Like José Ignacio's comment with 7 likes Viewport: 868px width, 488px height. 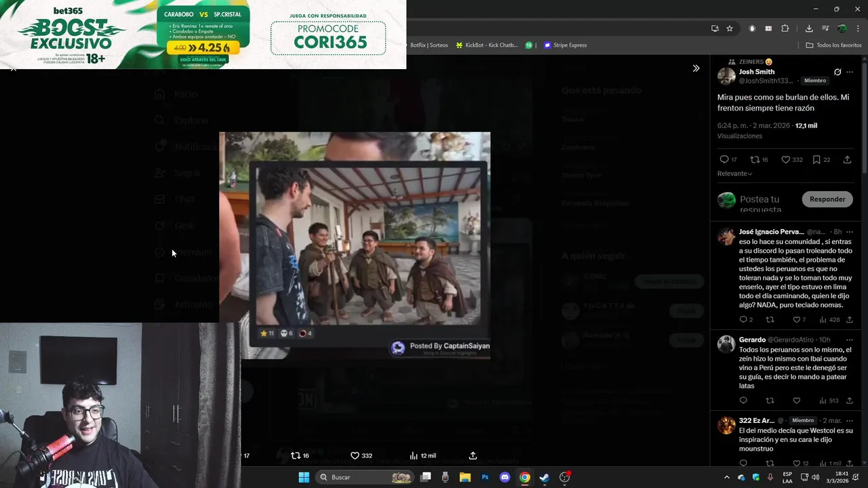[x=800, y=319]
